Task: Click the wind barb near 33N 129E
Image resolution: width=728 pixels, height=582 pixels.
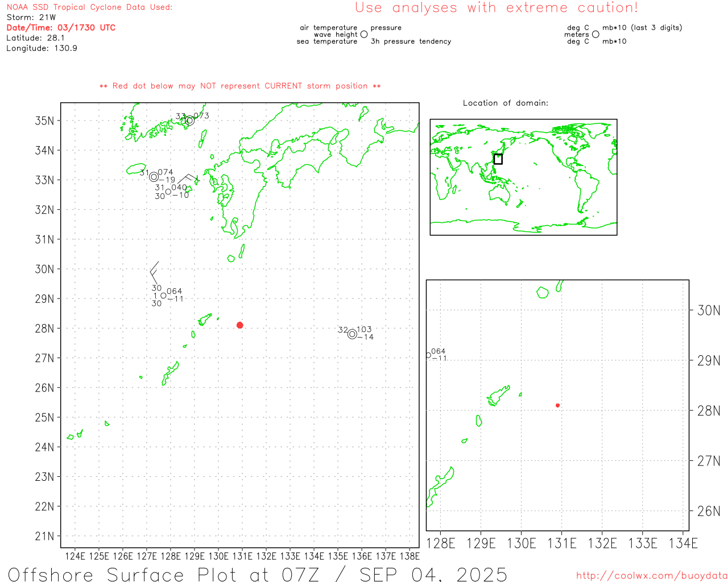Action: tap(190, 179)
